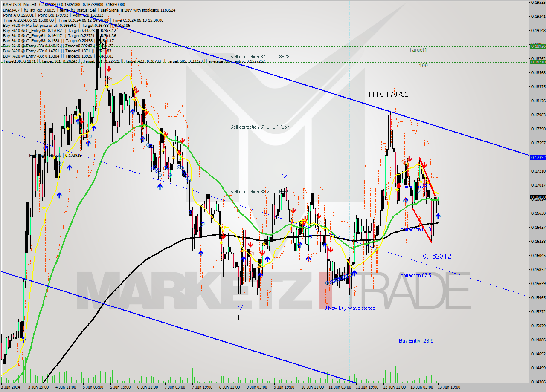Click the 'Buy %20 @ Market price' line
The width and height of the screenshot is (546, 392).
66,25
